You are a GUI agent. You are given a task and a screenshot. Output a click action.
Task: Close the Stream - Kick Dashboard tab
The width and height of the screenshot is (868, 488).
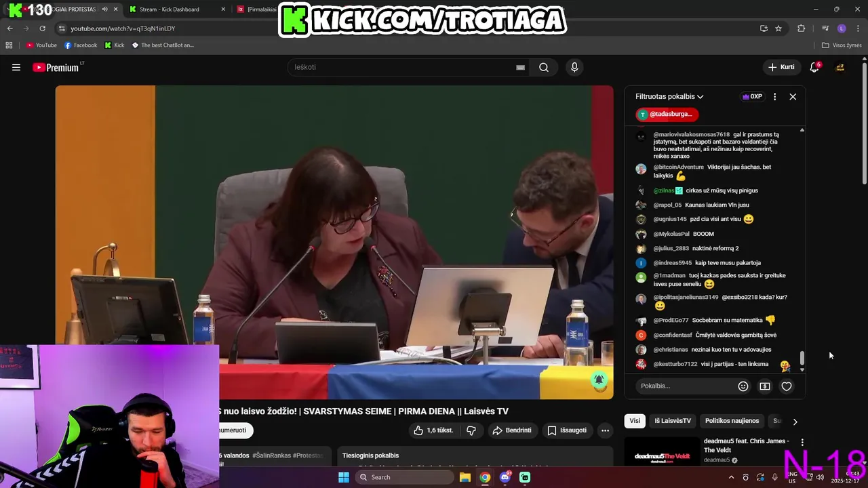pos(223,9)
